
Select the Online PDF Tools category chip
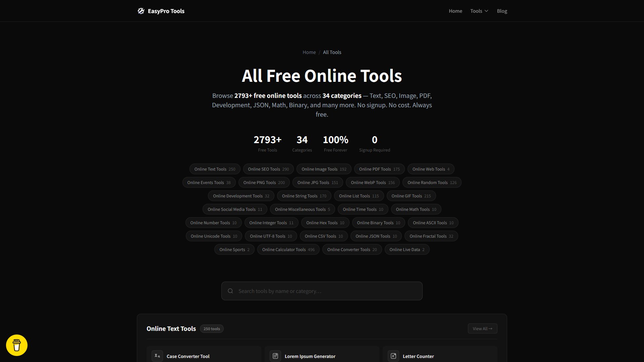click(379, 169)
